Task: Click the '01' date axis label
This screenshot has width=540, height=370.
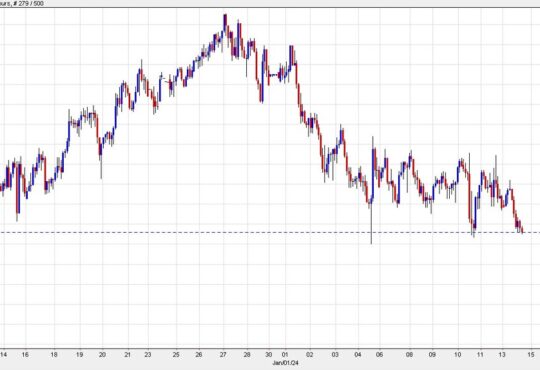Action: tap(285, 354)
